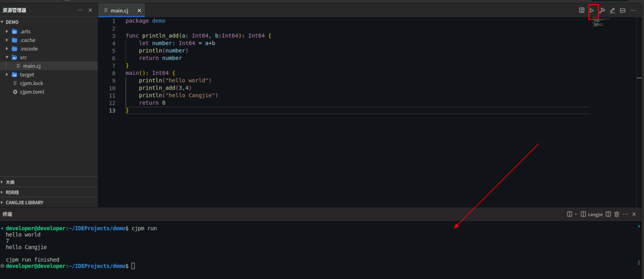
Task: Click the monitor icon in editor toolbar
Action: (x=582, y=10)
